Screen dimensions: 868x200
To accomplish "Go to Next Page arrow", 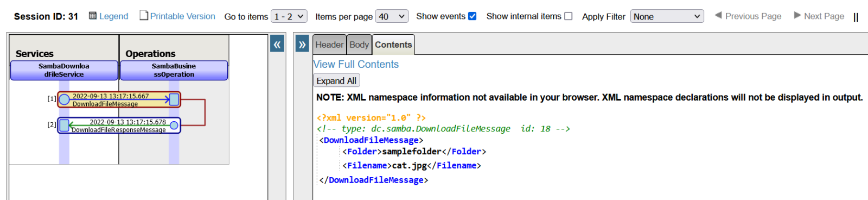I will click(x=797, y=15).
